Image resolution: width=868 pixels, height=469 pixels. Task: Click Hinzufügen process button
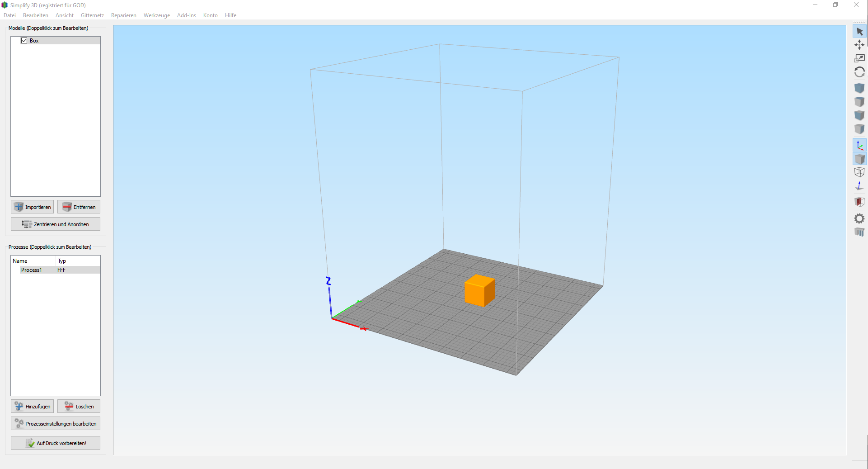32,406
